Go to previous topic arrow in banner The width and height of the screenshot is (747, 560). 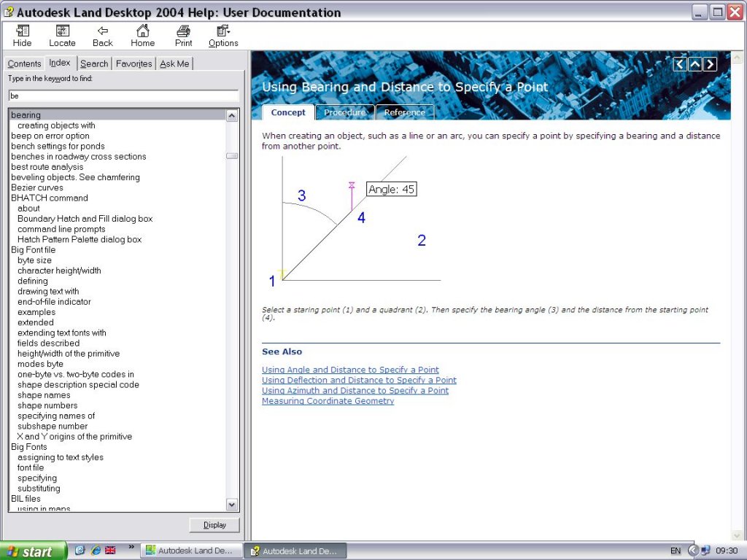tap(680, 64)
